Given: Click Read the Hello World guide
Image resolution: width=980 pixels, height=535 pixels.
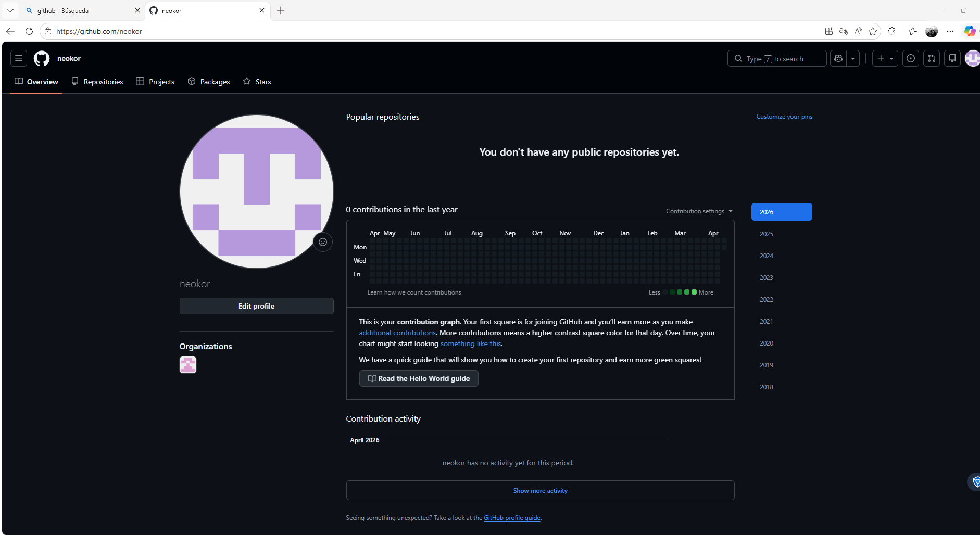Looking at the screenshot, I should [419, 378].
